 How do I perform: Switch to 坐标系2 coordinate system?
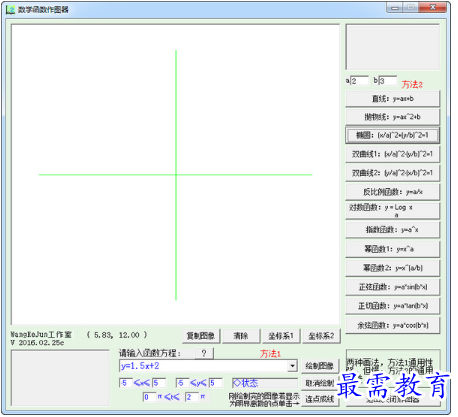coord(321,336)
